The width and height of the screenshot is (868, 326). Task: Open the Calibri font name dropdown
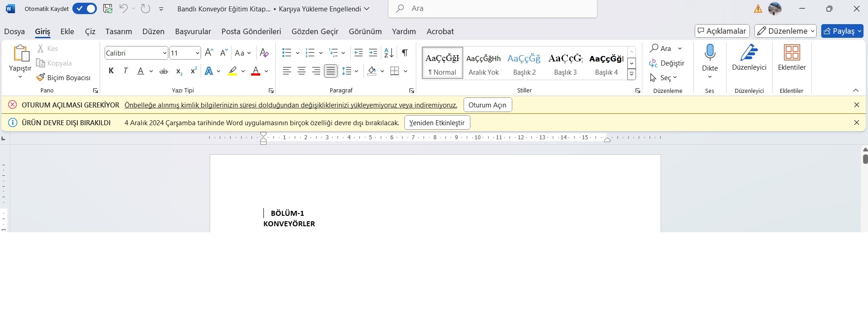click(x=165, y=53)
